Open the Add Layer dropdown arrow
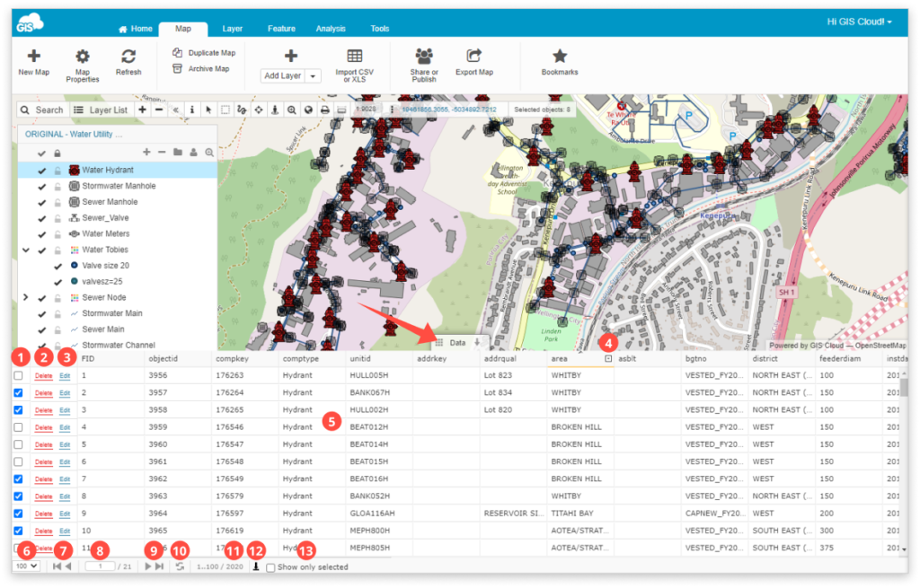The image size is (920, 588). pyautogui.click(x=314, y=76)
